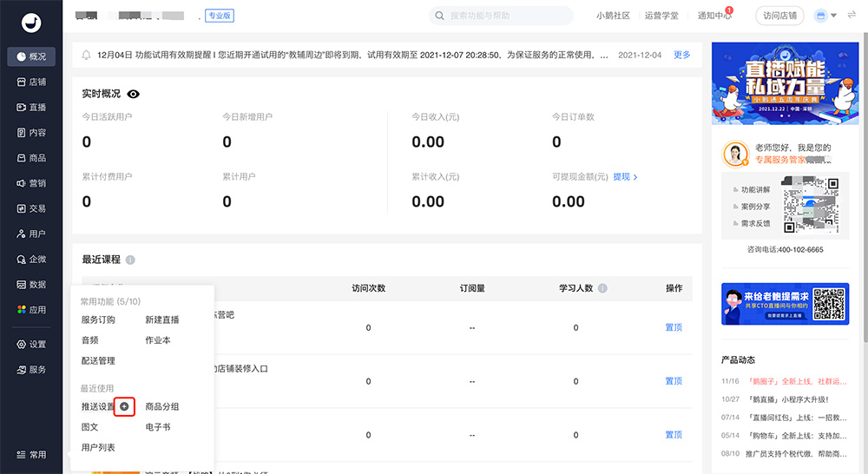The width and height of the screenshot is (868, 474).
Task: Click the info icon beside 最近课程
Action: pos(130,260)
